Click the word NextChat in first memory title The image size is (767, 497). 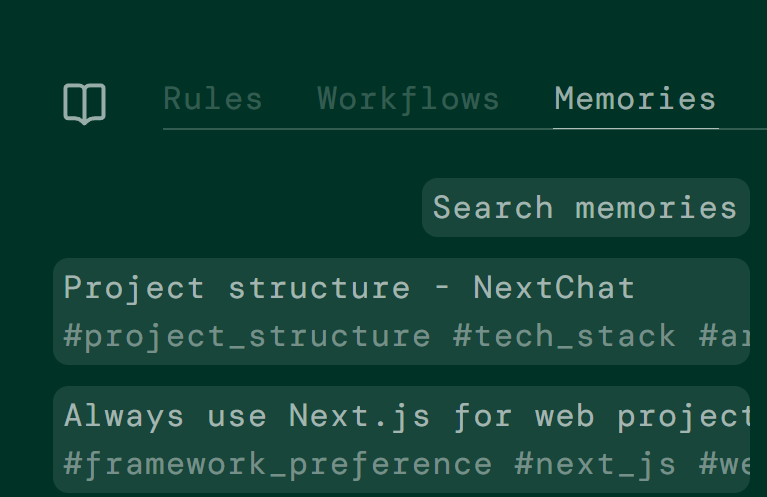pos(554,289)
